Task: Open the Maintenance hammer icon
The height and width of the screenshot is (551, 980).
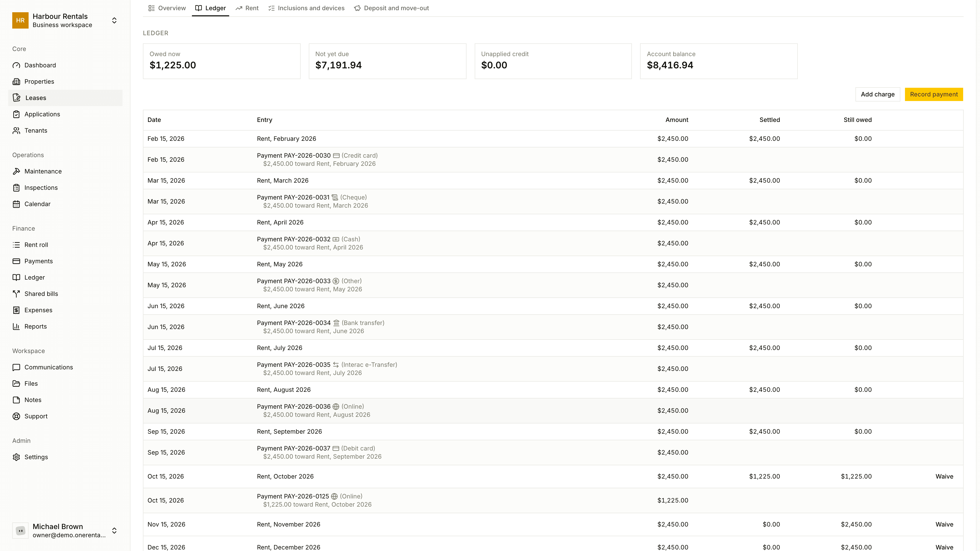Action: (x=16, y=171)
